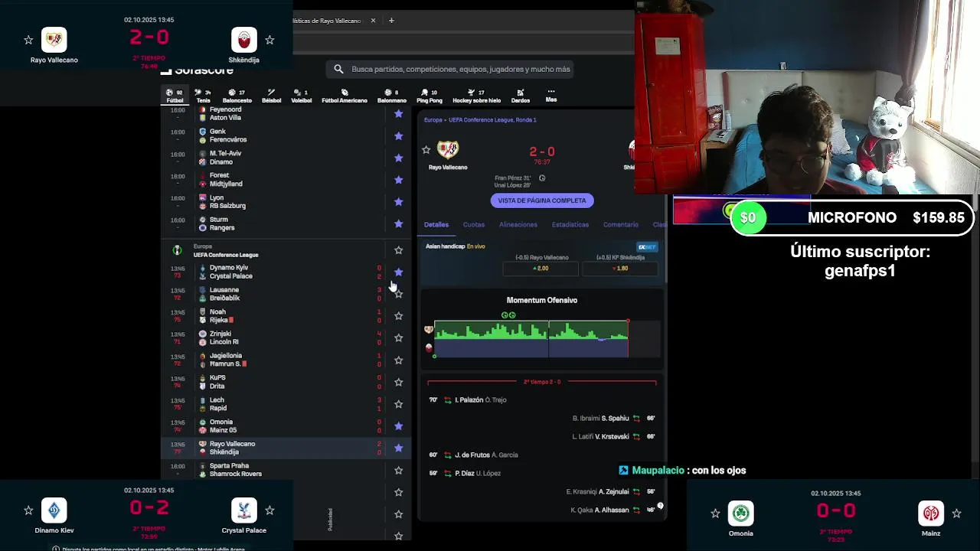
Task: Unfavorite the Omonia vs Mainz 05 match
Action: point(398,425)
